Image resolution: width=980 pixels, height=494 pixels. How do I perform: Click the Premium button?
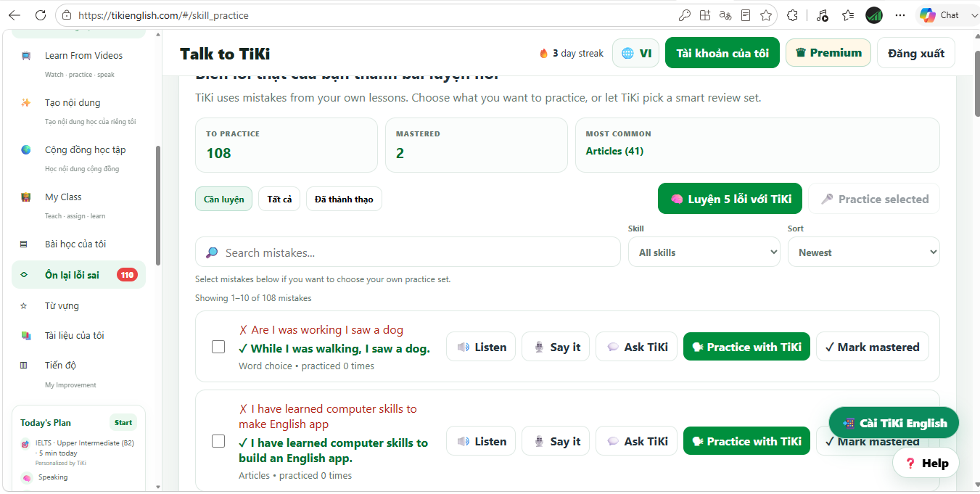tap(828, 53)
